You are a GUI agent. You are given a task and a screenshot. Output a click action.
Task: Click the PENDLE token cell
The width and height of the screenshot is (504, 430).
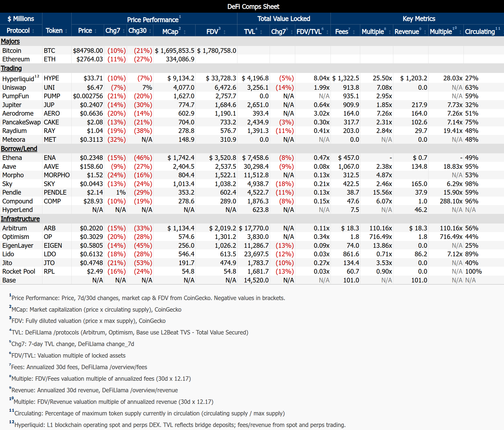point(55,192)
